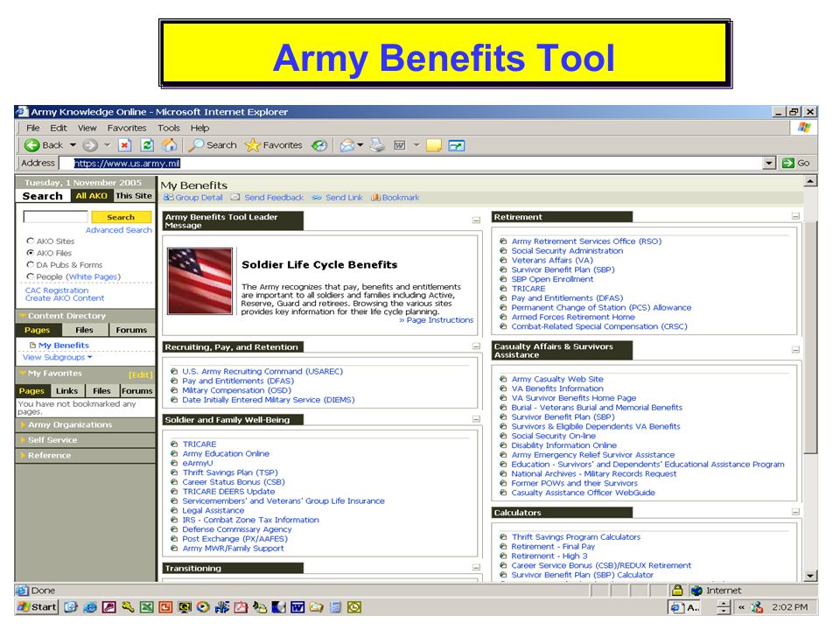Click the yellow Search button

point(121,217)
